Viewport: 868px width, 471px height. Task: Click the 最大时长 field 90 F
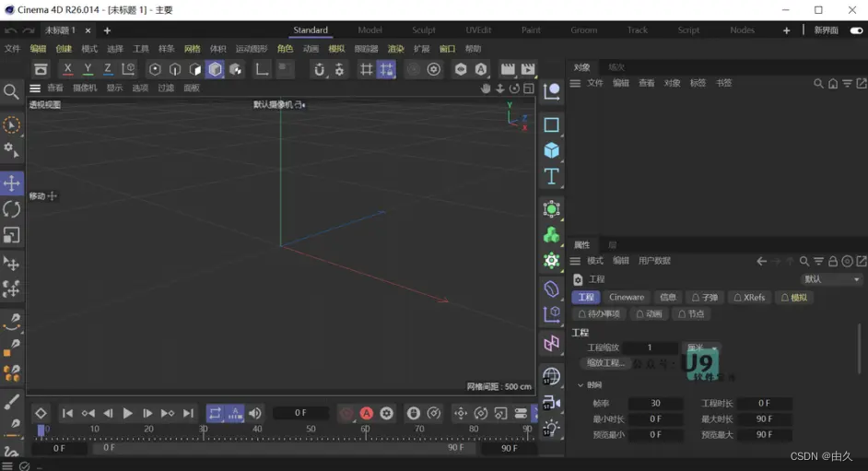[x=764, y=419]
